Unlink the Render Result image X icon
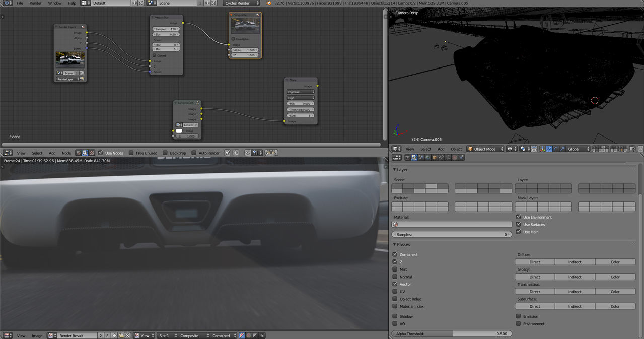 [x=127, y=335]
